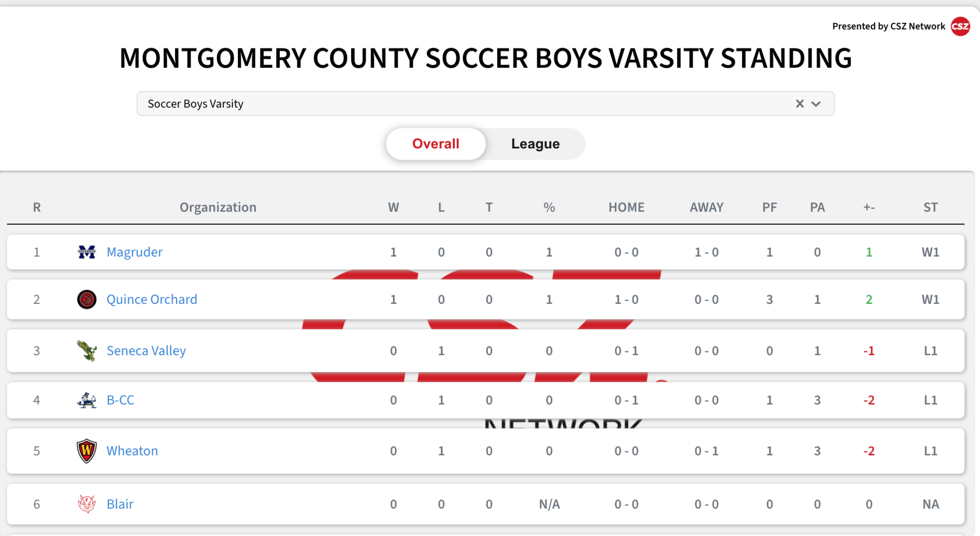Open the Blair team link
Screen dimensions: 980x536
tap(120, 504)
